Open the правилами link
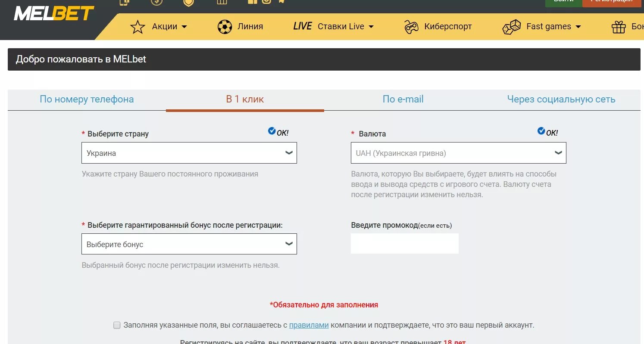Viewport: 644px width, 344px height. 309,325
